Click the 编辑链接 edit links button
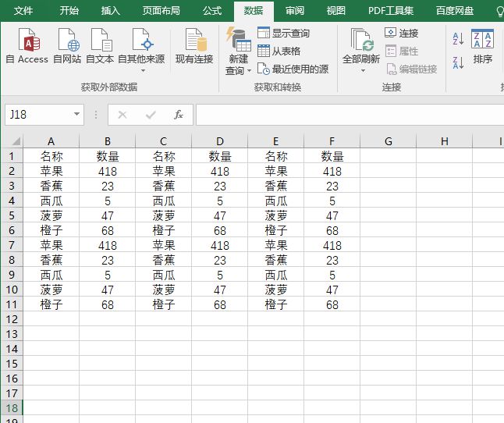 click(411, 69)
